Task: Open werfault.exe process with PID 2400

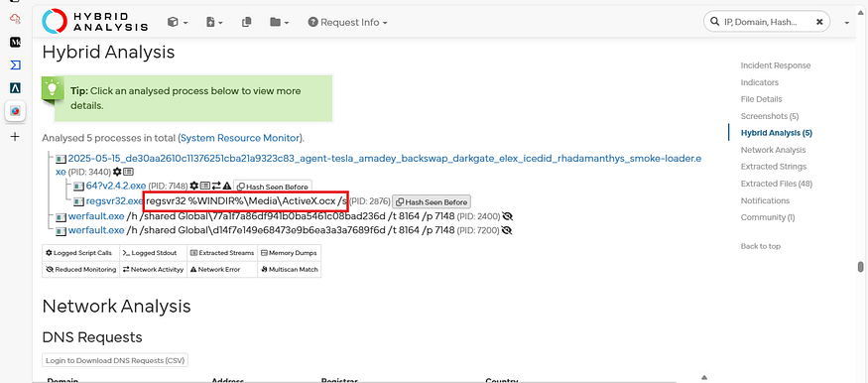Action: click(x=96, y=216)
